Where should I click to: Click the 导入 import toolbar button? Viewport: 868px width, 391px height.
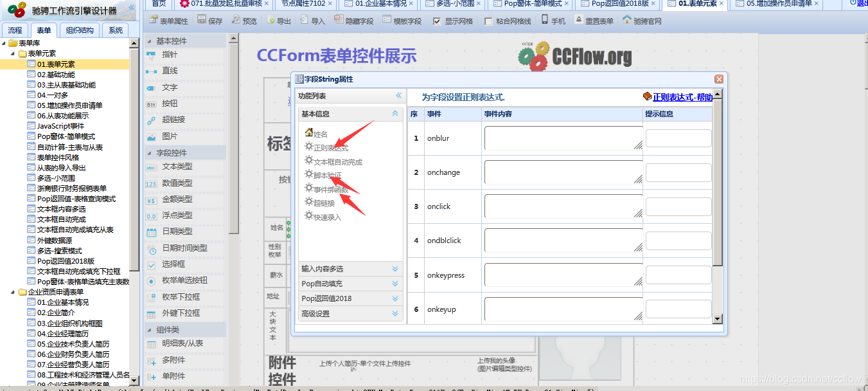coord(312,21)
